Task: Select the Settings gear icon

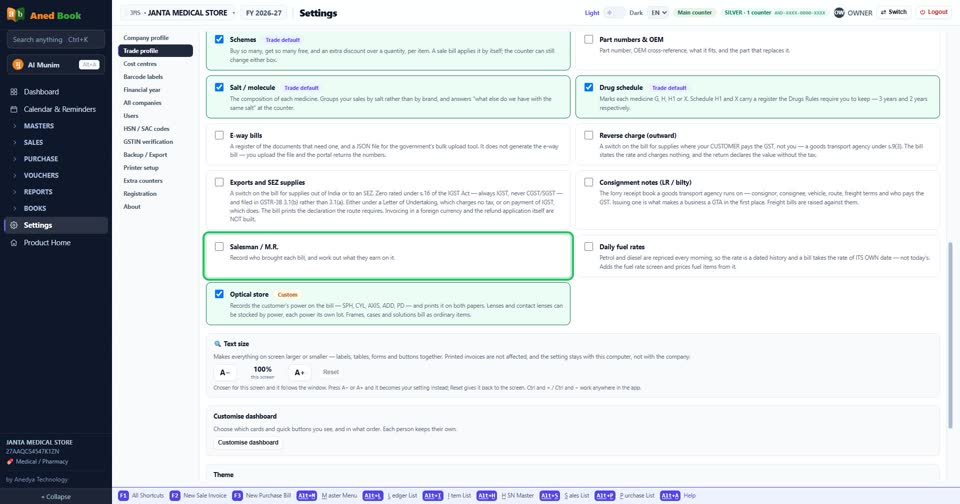Action: pyautogui.click(x=14, y=225)
